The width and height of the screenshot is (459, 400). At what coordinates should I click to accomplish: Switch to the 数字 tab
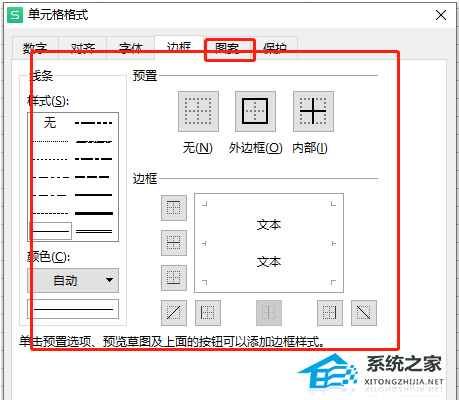pyautogui.click(x=35, y=48)
